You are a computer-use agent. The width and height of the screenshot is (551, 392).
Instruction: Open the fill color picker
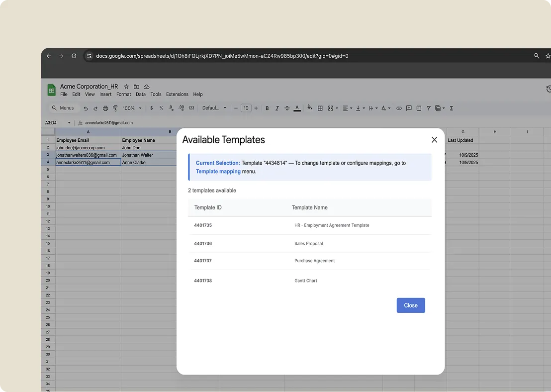(310, 107)
